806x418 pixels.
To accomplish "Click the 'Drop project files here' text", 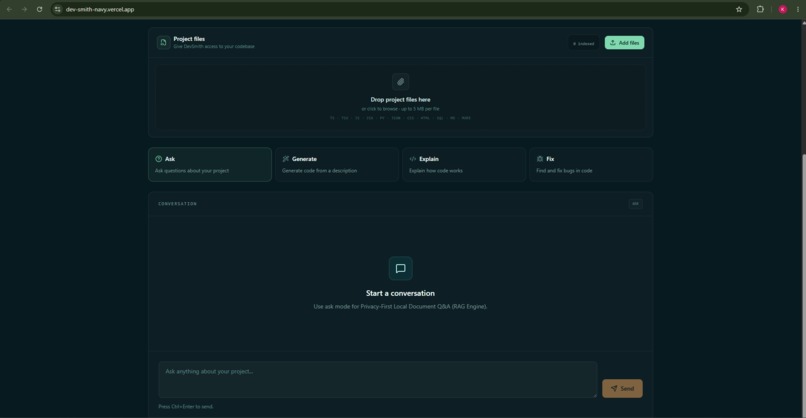I will click(x=400, y=100).
